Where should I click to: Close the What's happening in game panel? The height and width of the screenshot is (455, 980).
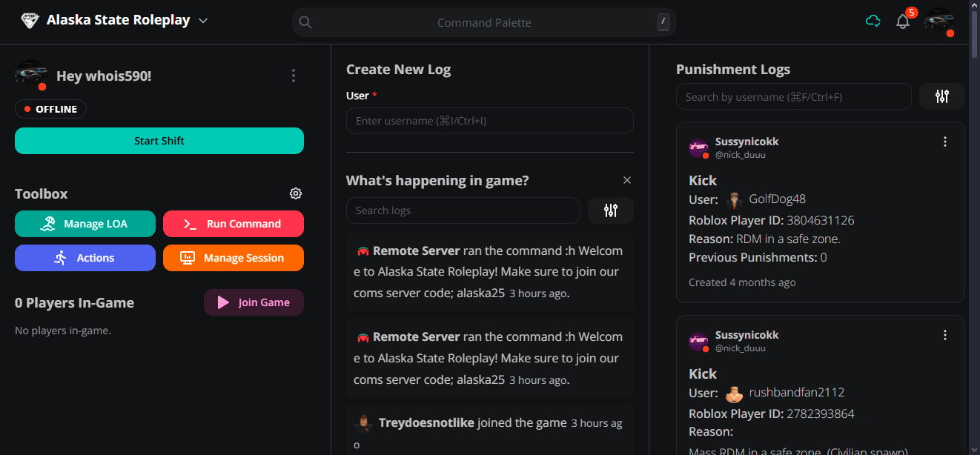627,181
